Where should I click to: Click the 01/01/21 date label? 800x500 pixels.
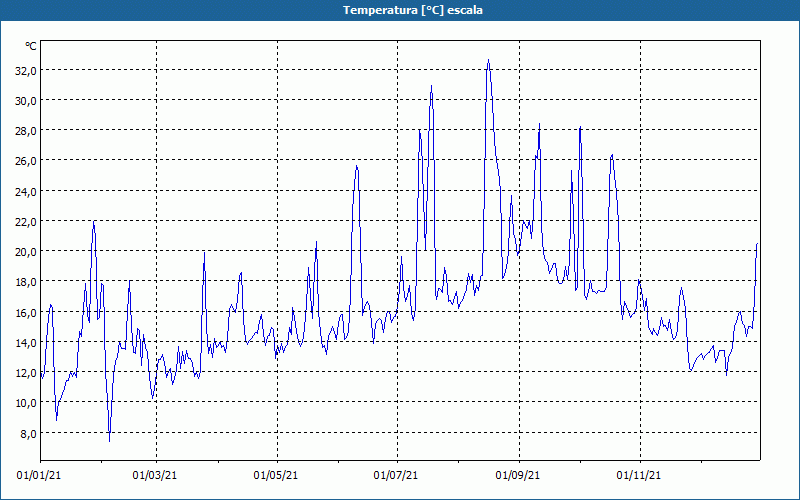(39, 476)
